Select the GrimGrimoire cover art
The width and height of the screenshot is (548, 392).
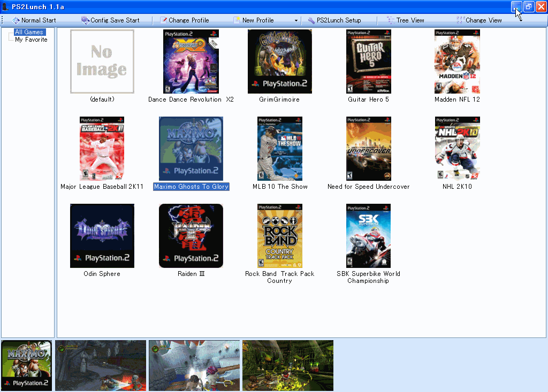pyautogui.click(x=279, y=62)
